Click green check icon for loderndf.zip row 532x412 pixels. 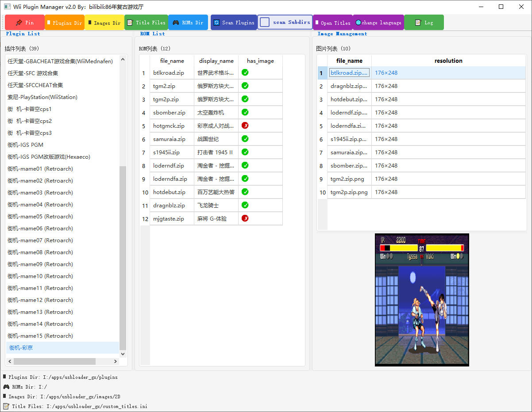245,165
